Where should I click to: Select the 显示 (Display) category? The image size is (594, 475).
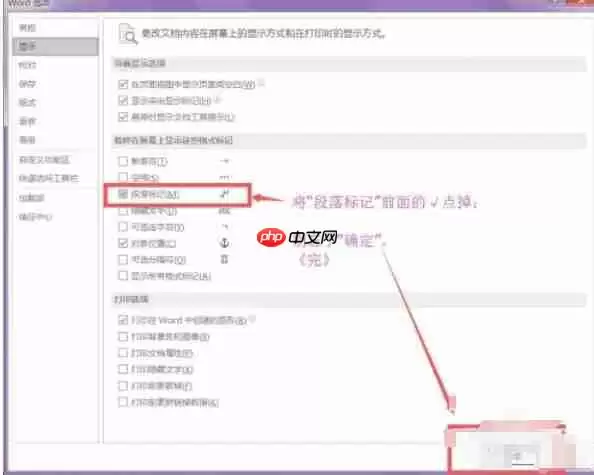(x=55, y=47)
